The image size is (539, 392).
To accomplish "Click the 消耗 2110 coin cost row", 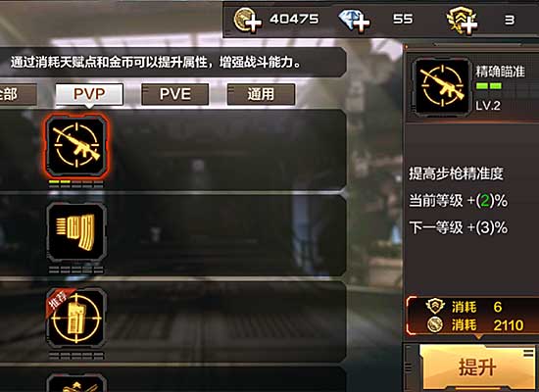I will (x=475, y=325).
